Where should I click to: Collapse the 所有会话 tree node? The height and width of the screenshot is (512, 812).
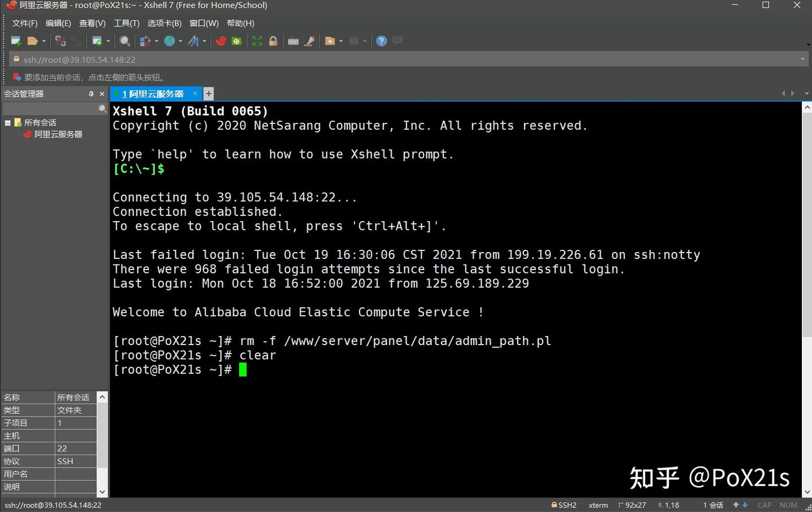coord(8,122)
